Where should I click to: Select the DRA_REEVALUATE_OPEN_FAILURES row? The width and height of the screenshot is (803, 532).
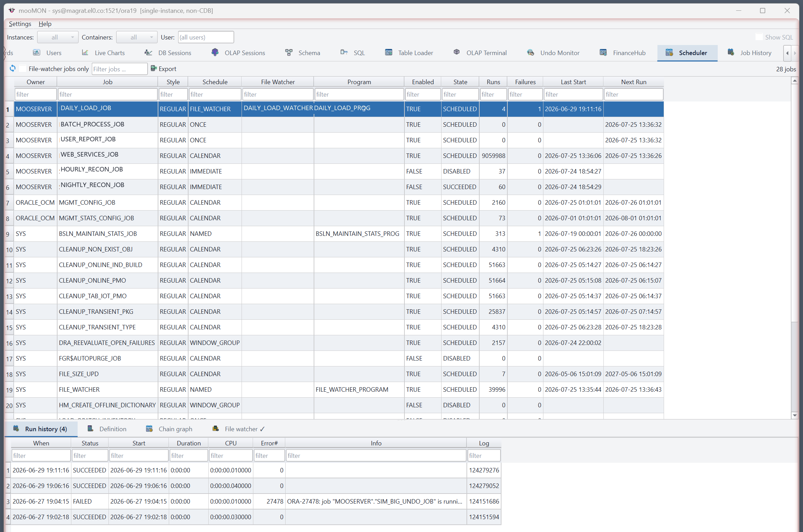(339, 343)
